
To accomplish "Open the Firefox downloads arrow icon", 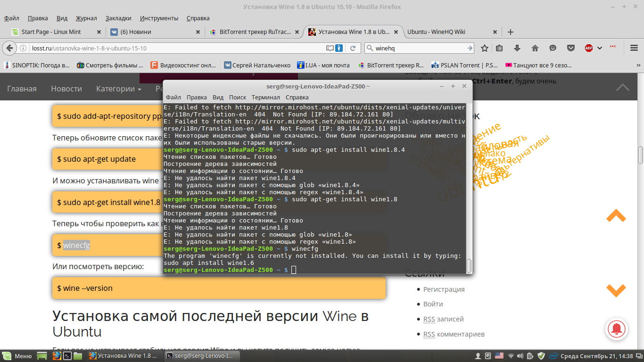I will [517, 48].
